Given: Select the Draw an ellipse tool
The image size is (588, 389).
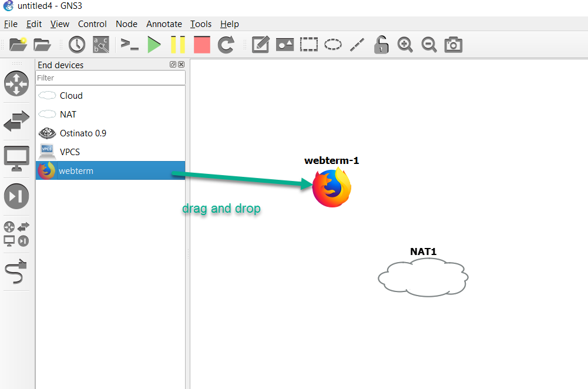Looking at the screenshot, I should (x=333, y=45).
